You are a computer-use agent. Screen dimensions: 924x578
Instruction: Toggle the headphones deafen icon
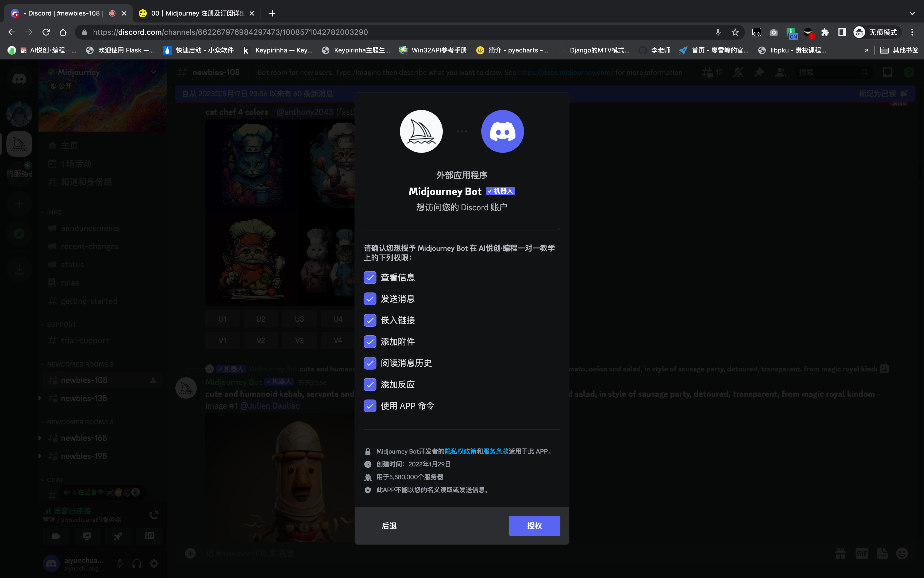click(x=137, y=564)
